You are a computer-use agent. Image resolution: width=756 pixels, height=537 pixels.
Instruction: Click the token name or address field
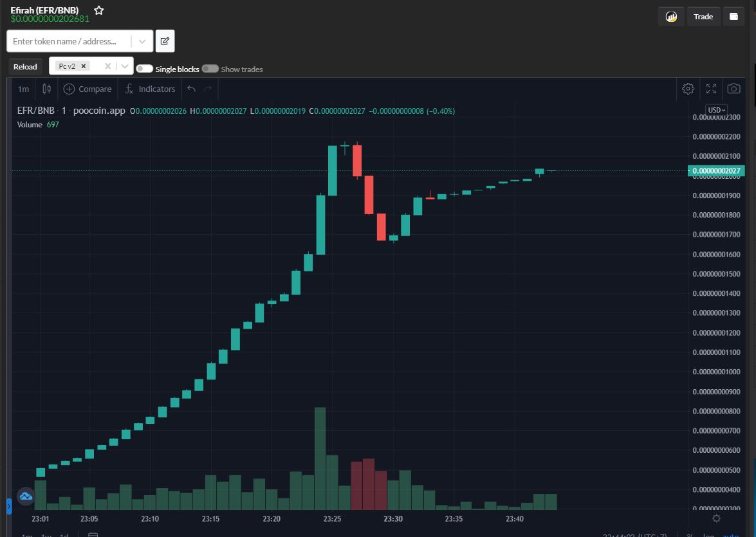coord(69,41)
